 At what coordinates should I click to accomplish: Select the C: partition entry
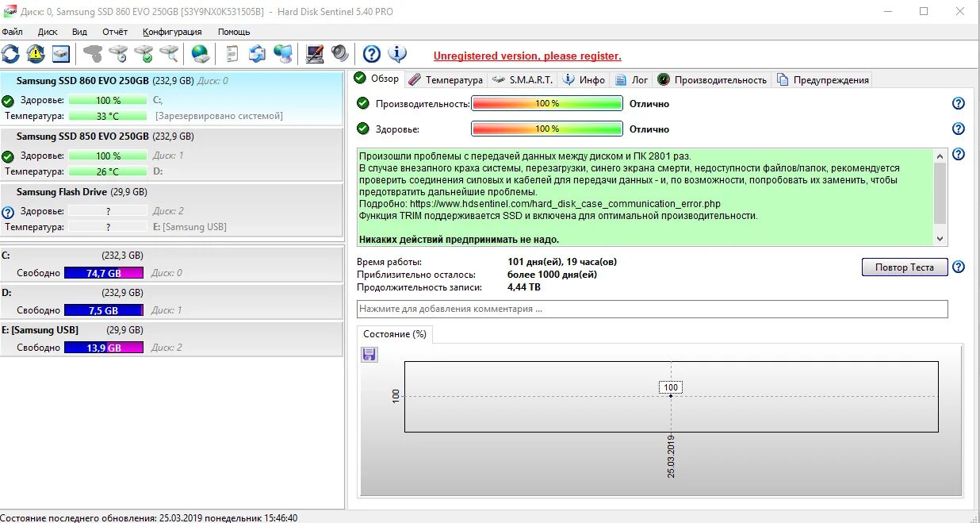tap(172, 264)
